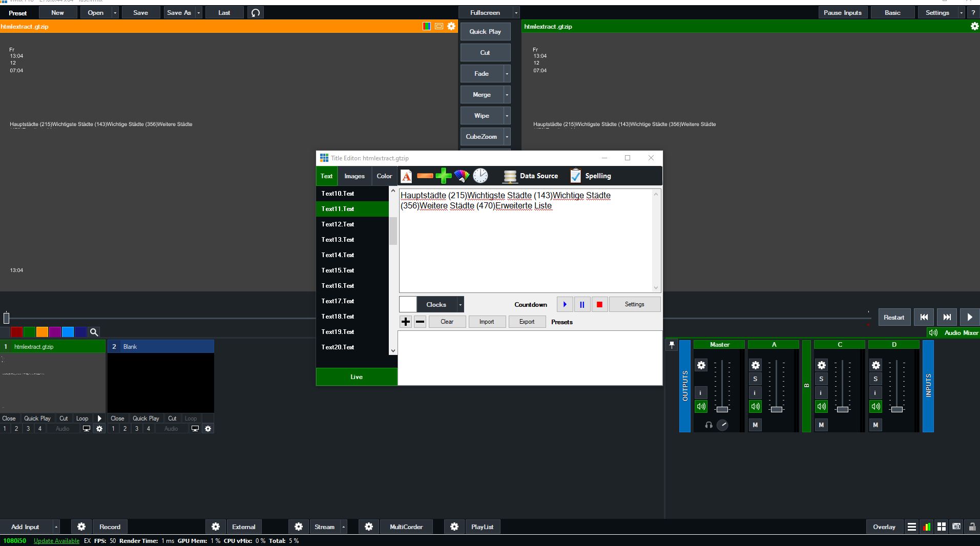Open the color fan palette icon
The image size is (980, 546).
click(x=462, y=176)
